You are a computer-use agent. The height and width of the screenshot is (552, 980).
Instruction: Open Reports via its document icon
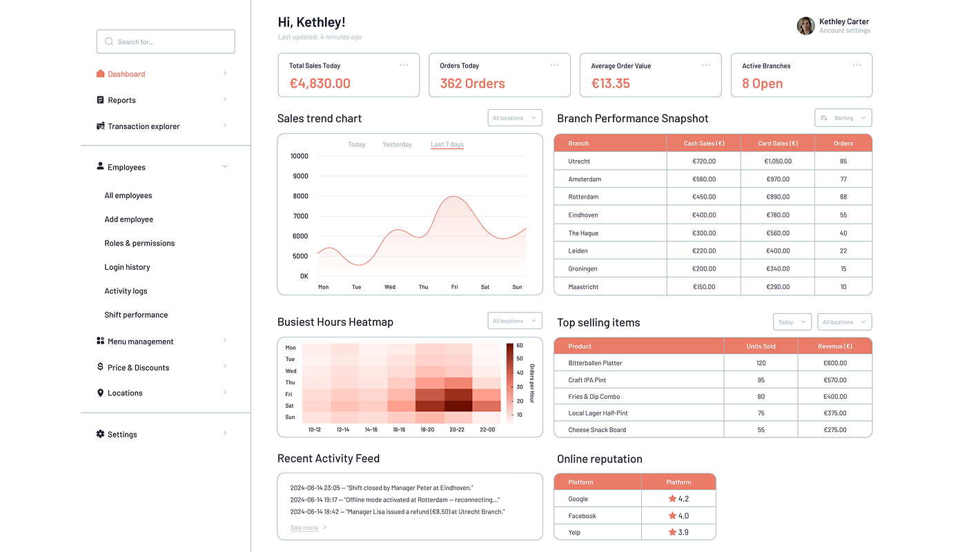click(100, 100)
